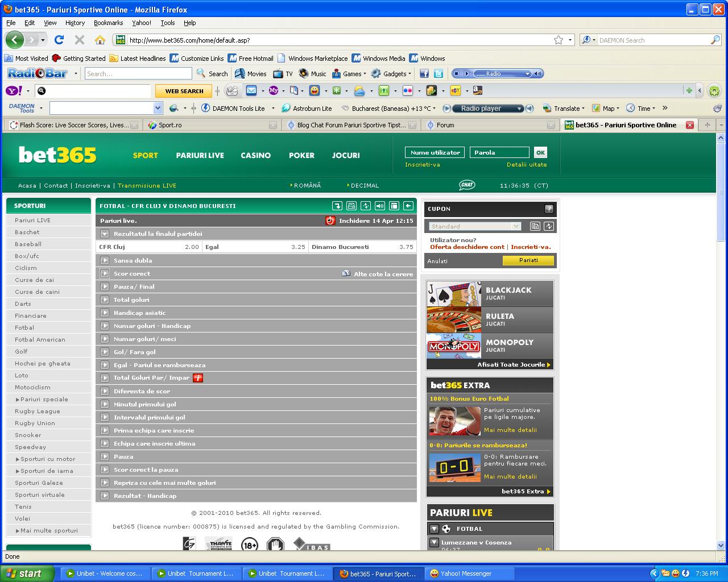
Task: Click Firefox Back navigation button
Action: [x=15, y=40]
